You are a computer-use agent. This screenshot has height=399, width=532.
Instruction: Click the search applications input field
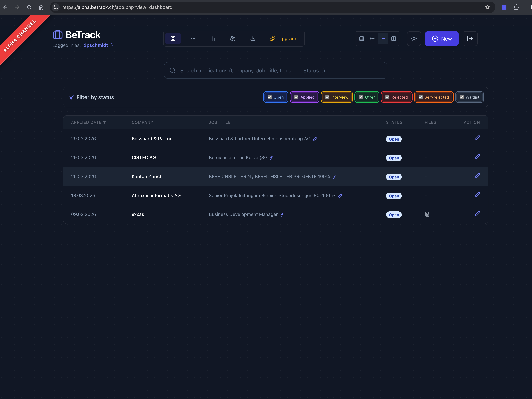[x=275, y=70]
